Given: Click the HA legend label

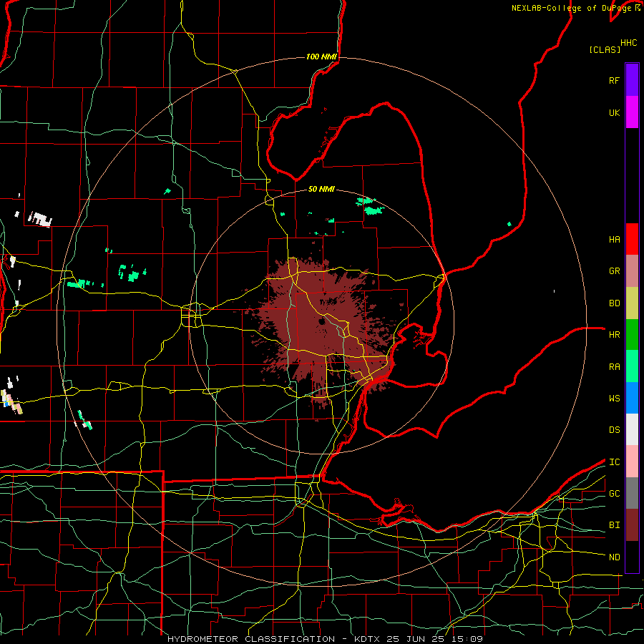Looking at the screenshot, I should pos(614,239).
